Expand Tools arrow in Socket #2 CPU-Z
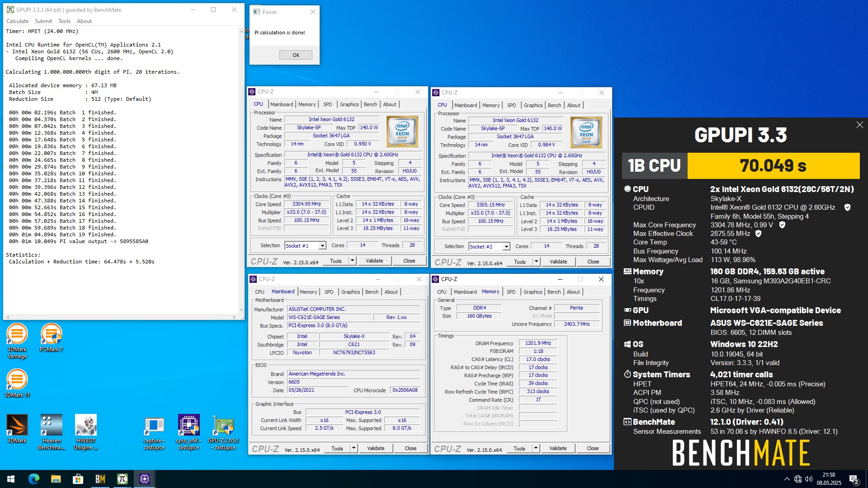The height and width of the screenshot is (488, 868). point(536,262)
